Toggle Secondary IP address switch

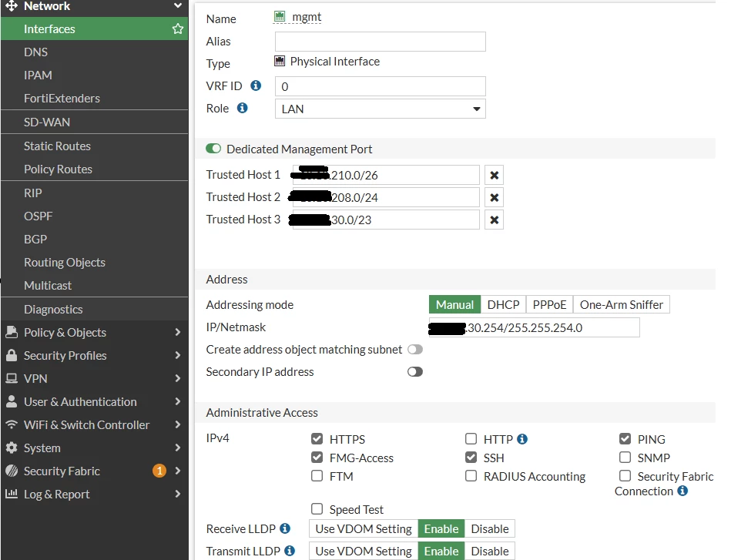tap(415, 371)
